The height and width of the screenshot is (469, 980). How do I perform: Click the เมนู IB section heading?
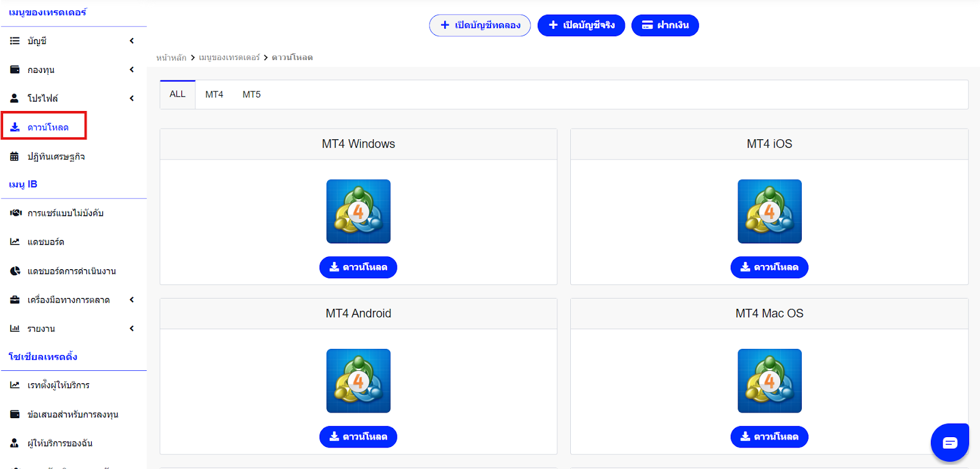tap(23, 184)
